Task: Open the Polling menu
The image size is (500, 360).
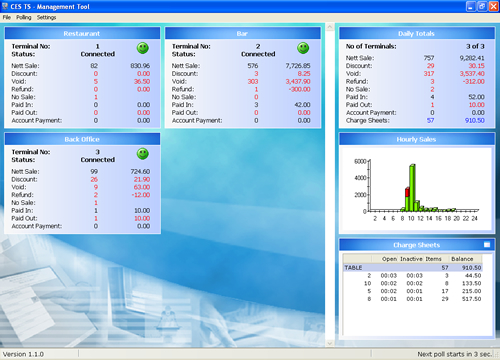Action: click(x=24, y=17)
